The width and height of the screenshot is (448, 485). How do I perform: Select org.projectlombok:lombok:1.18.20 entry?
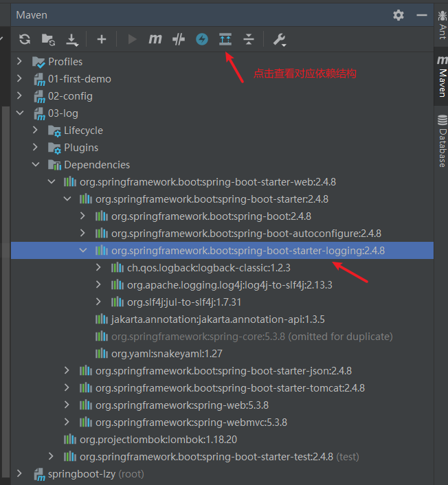tap(158, 439)
